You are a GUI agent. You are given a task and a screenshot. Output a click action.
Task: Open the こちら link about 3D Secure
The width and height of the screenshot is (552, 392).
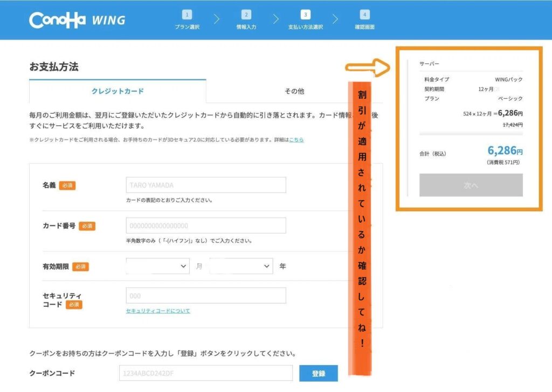click(297, 140)
